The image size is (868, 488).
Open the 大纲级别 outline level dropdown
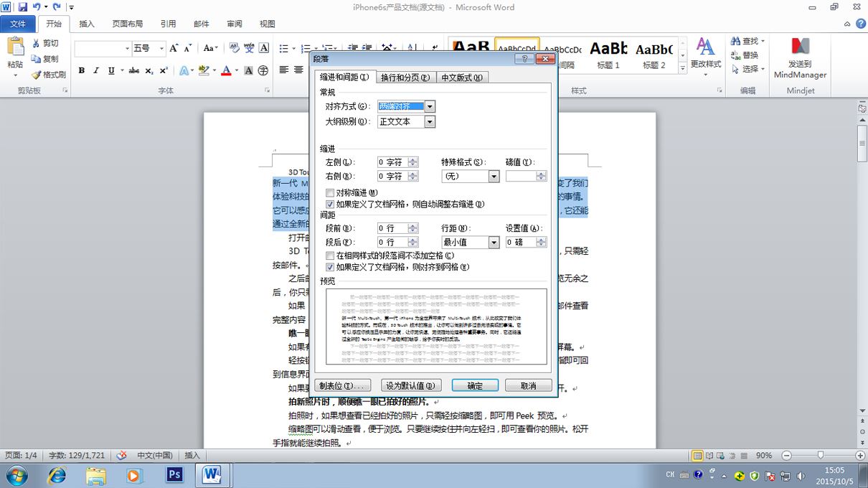coord(430,122)
